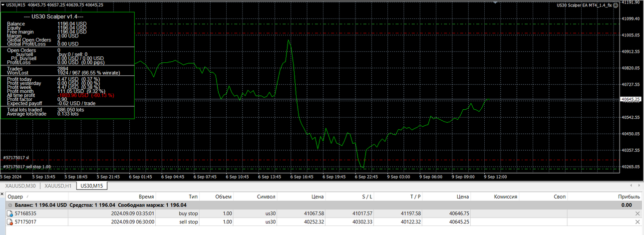This screenshot has height=235, width=644.
Task: Select the order number 57175017
Action: tap(25, 222)
